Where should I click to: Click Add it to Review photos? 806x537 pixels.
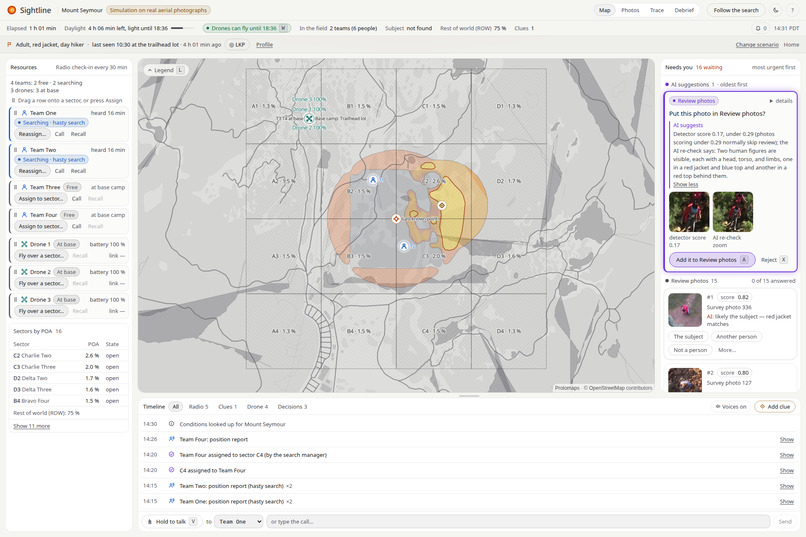[712, 260]
